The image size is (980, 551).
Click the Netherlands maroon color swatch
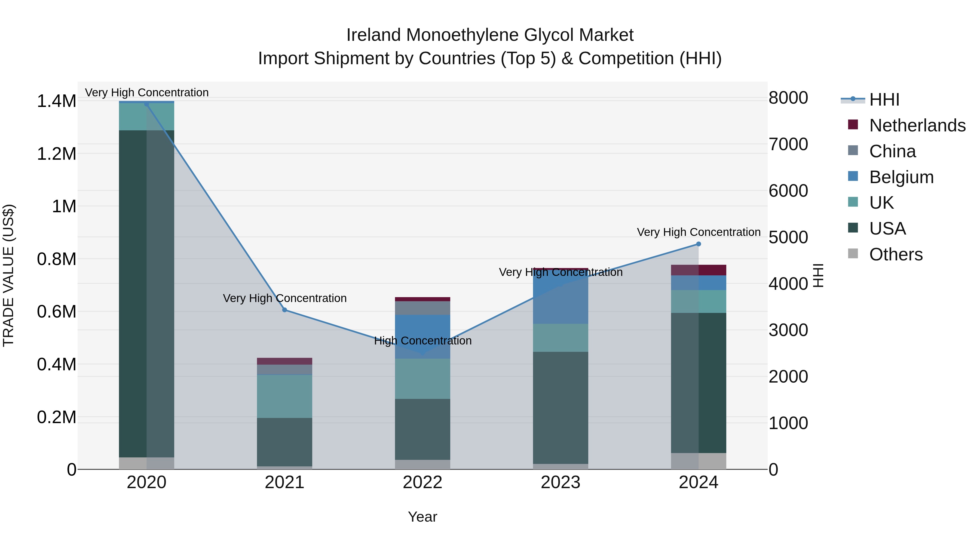[853, 124]
